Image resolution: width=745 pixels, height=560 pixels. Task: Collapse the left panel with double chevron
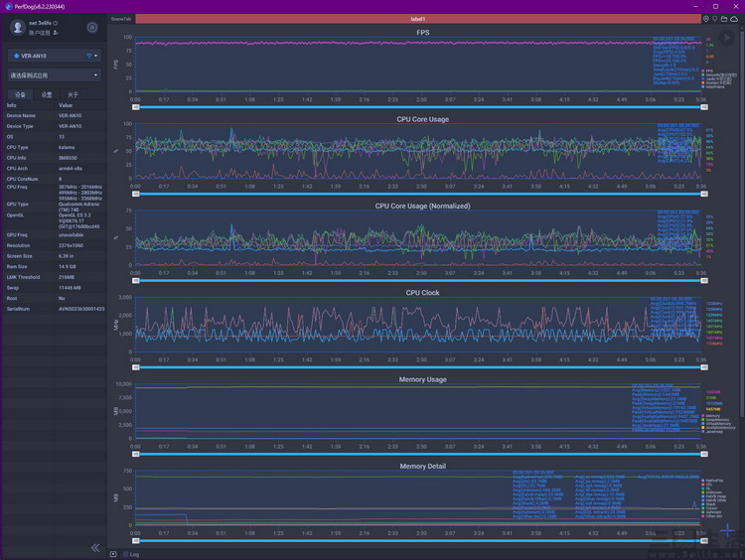tap(95, 548)
